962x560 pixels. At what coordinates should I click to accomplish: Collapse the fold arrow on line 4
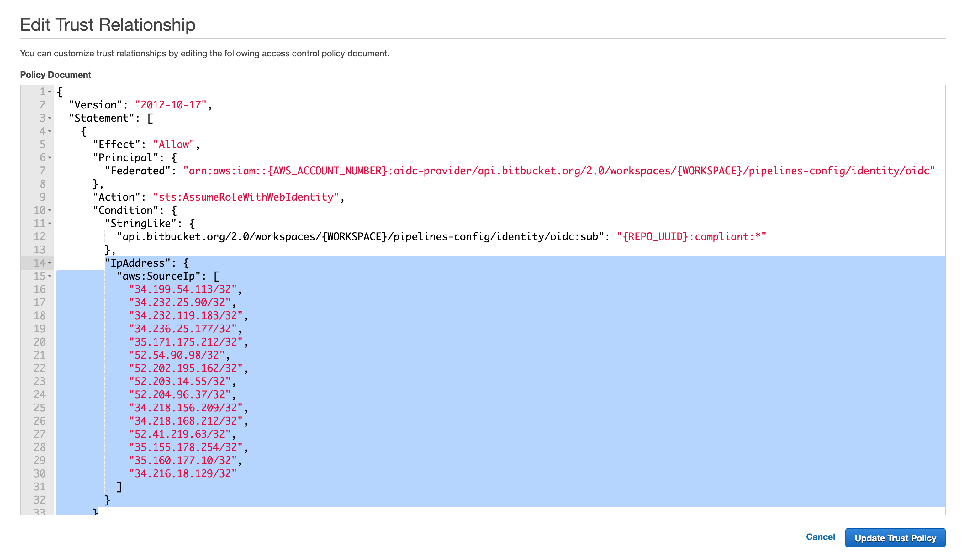(50, 132)
